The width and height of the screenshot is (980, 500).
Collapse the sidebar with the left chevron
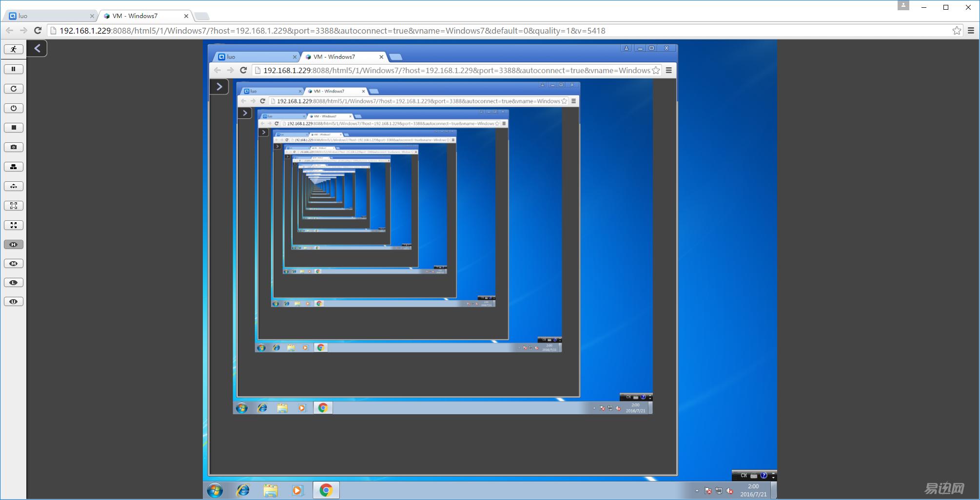(x=37, y=48)
